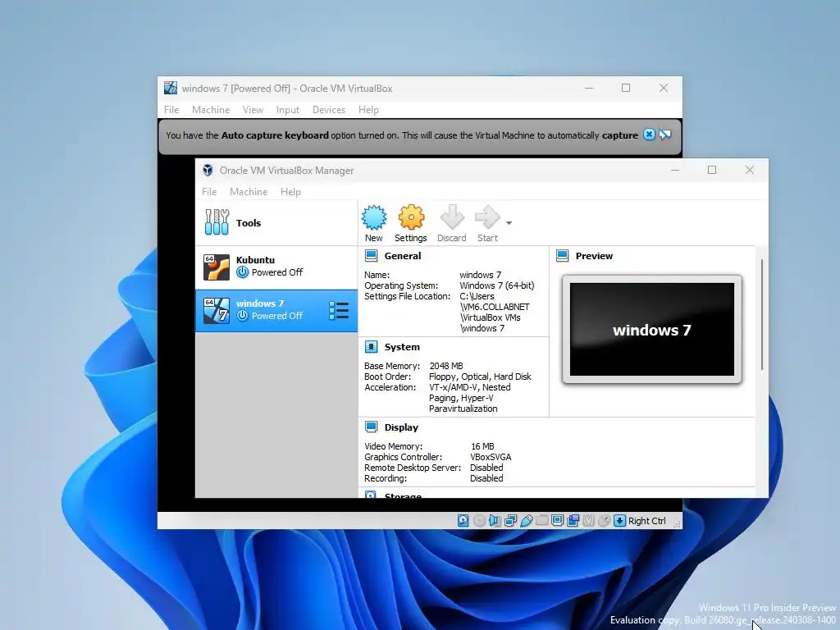Click the Start arrow icon
This screenshot has width=840, height=630.
point(487,217)
